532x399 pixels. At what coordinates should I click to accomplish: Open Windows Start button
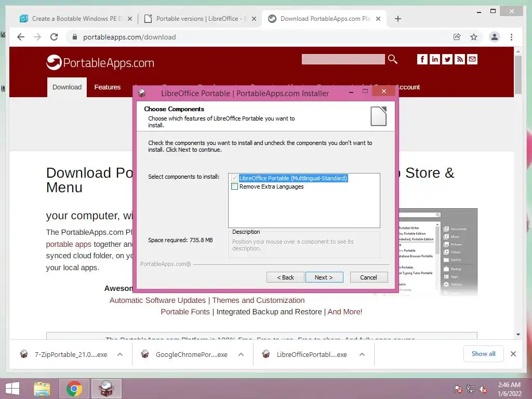click(12, 389)
